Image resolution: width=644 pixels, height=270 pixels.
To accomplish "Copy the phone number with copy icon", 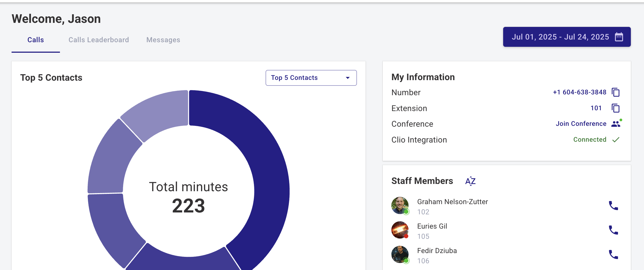I will (x=616, y=92).
